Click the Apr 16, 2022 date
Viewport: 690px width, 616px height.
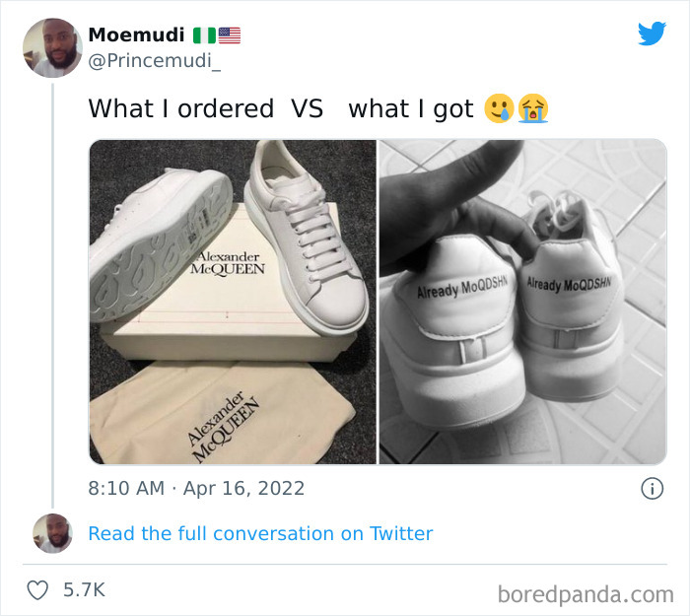coord(243,489)
